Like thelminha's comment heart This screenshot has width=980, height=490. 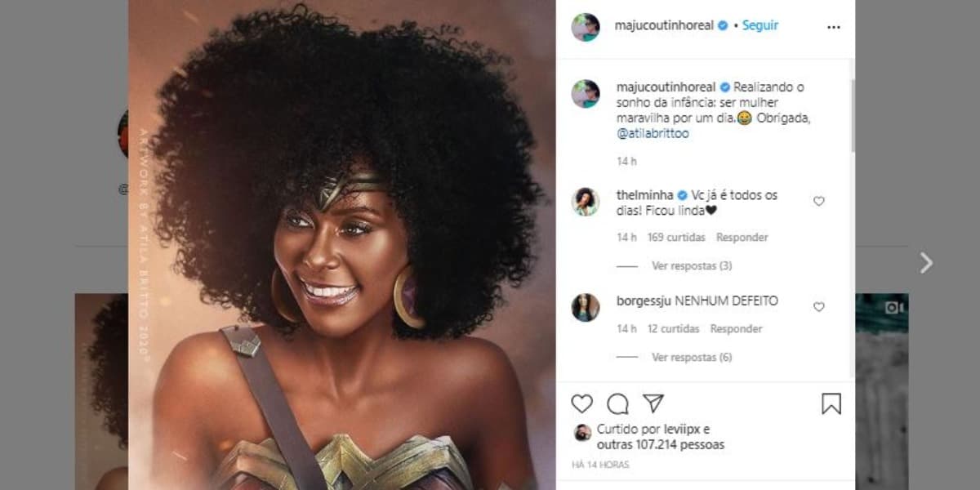819,201
